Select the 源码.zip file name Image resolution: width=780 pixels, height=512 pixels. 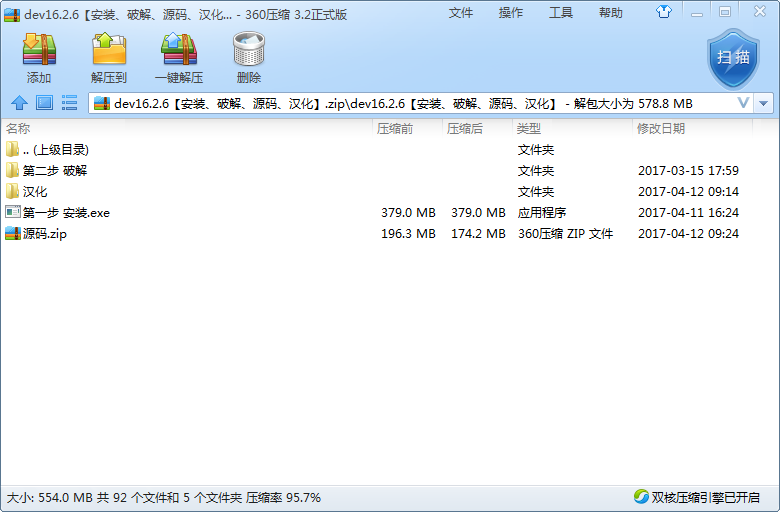pyautogui.click(x=45, y=233)
